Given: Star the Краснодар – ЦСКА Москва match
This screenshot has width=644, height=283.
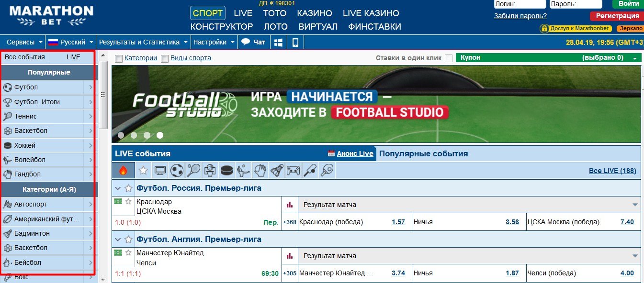Looking at the screenshot, I should [128, 201].
